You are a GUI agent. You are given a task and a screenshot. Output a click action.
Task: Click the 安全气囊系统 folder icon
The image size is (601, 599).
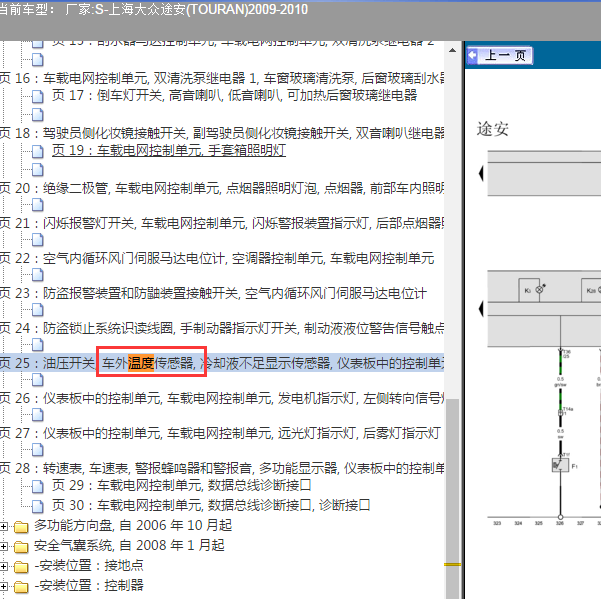[21, 547]
